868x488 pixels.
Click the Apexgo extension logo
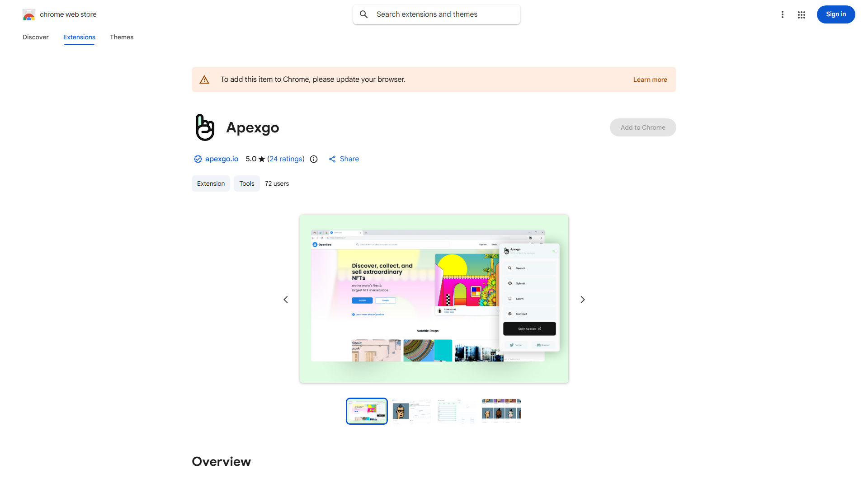coord(204,127)
